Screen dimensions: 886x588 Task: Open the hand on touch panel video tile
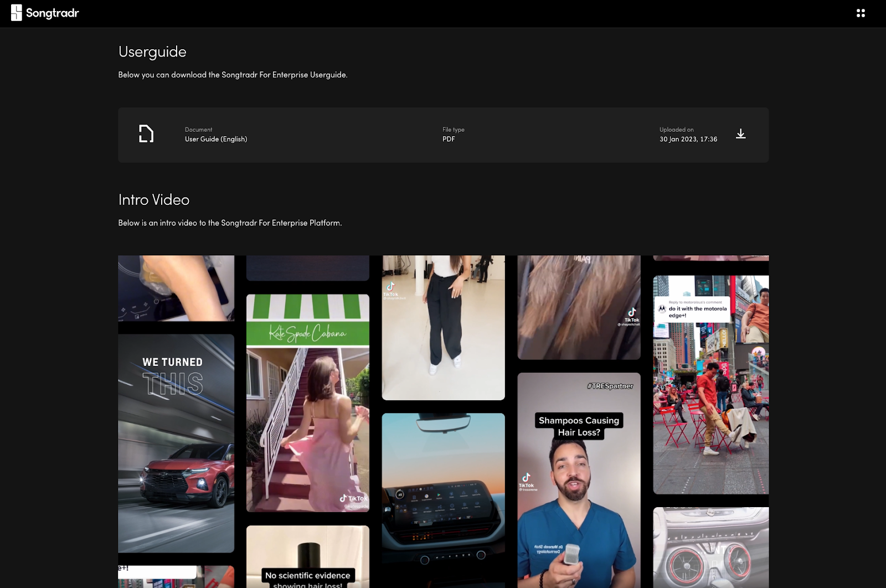click(x=176, y=288)
